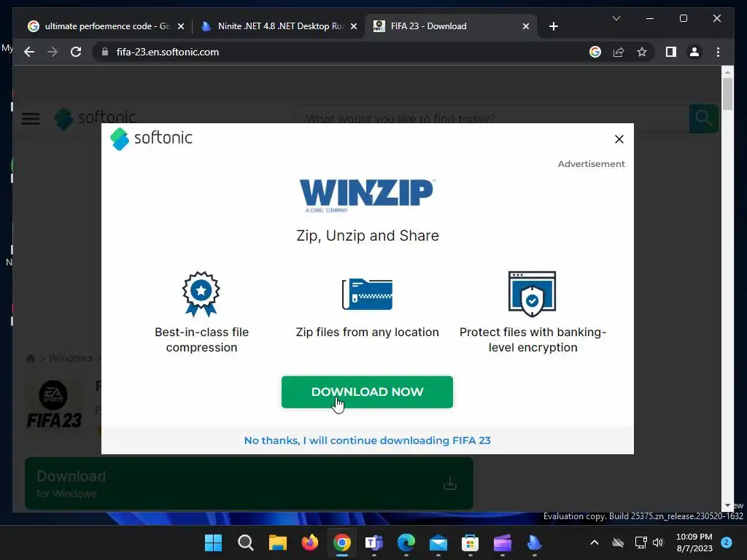Click the WinZip logo image
The width and height of the screenshot is (747, 560).
[367, 195]
